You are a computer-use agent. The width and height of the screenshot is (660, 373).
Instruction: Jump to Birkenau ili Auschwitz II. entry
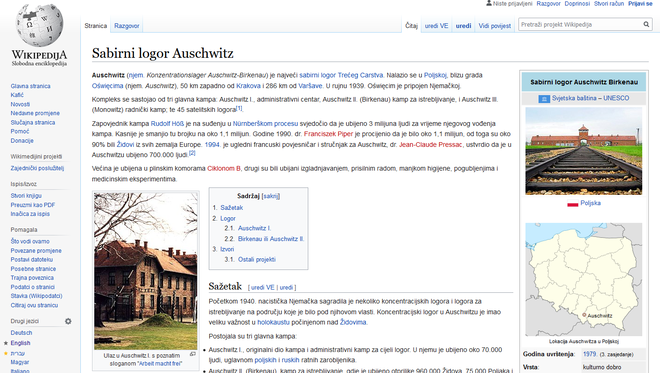(x=271, y=239)
